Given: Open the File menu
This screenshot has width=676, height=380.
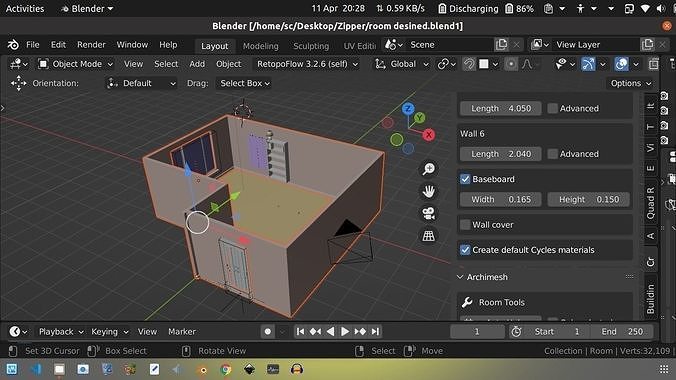Looking at the screenshot, I should tap(32, 44).
